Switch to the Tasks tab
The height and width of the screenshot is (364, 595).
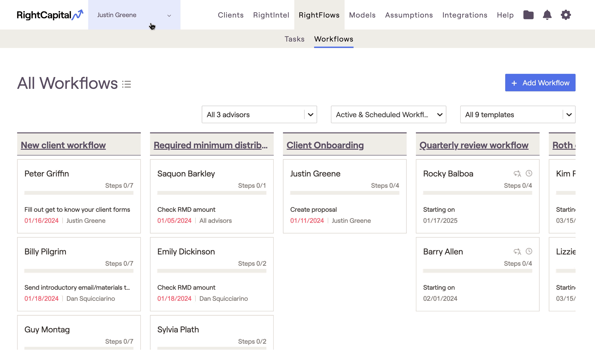click(x=294, y=39)
